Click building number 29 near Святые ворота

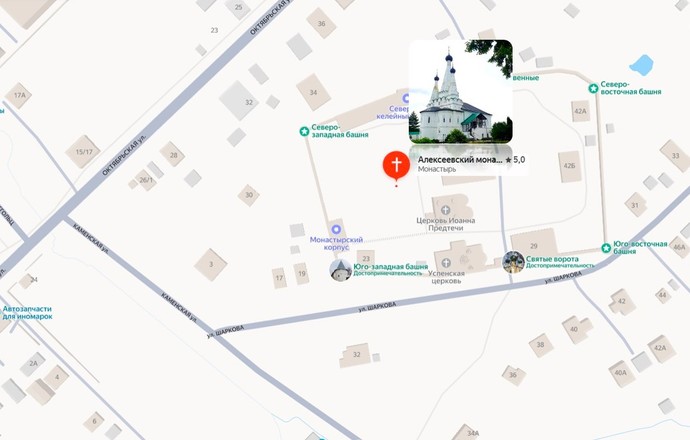pos(534,246)
